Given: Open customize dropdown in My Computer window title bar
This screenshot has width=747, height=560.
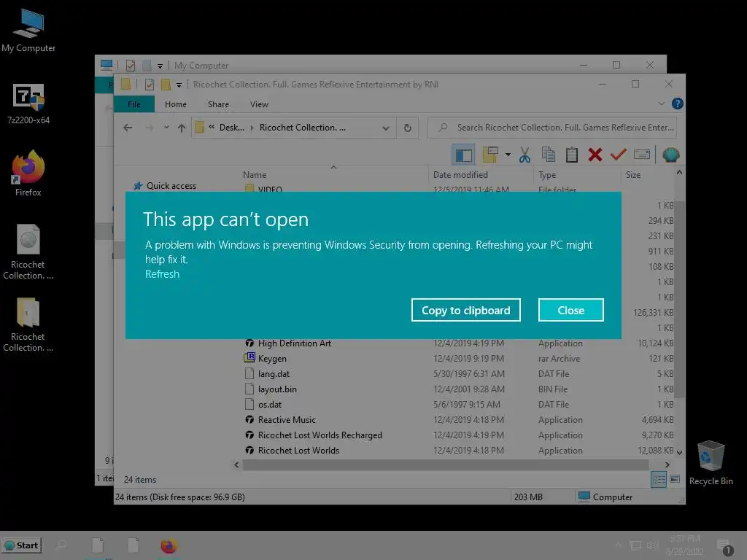Looking at the screenshot, I should coord(160,66).
